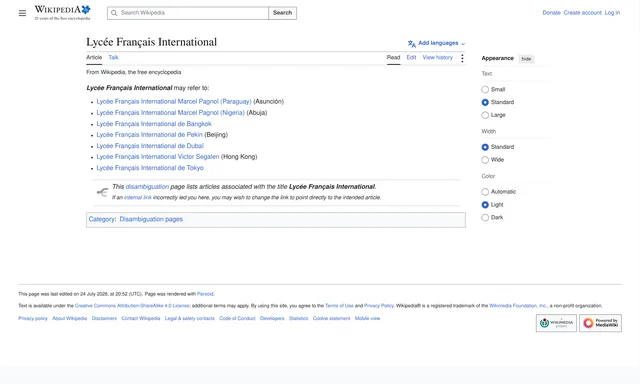Screen dimensions: 640x384
Task: Click the Wikipedia logo
Action: click(62, 13)
